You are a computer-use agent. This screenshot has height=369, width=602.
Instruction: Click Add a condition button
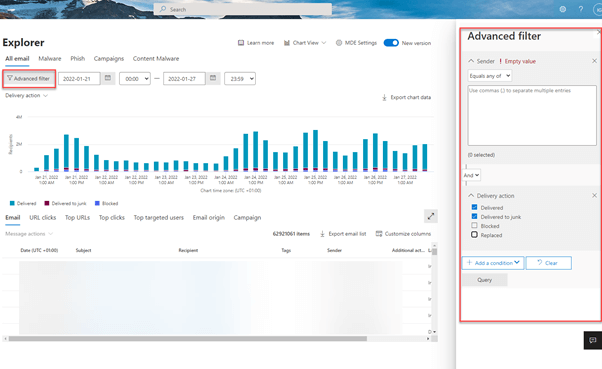(493, 263)
